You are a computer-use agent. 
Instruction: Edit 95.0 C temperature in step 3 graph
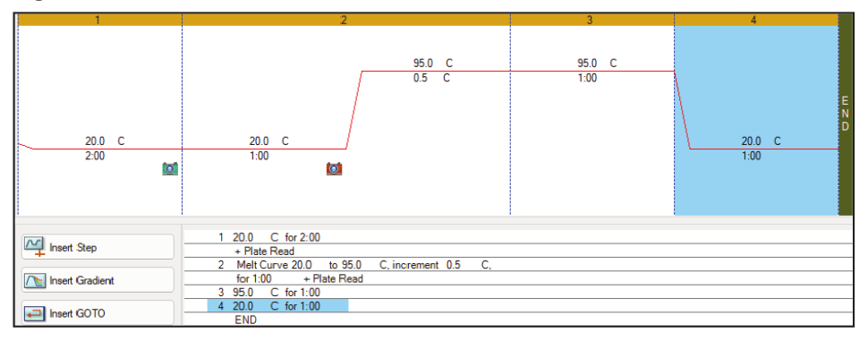click(x=597, y=64)
